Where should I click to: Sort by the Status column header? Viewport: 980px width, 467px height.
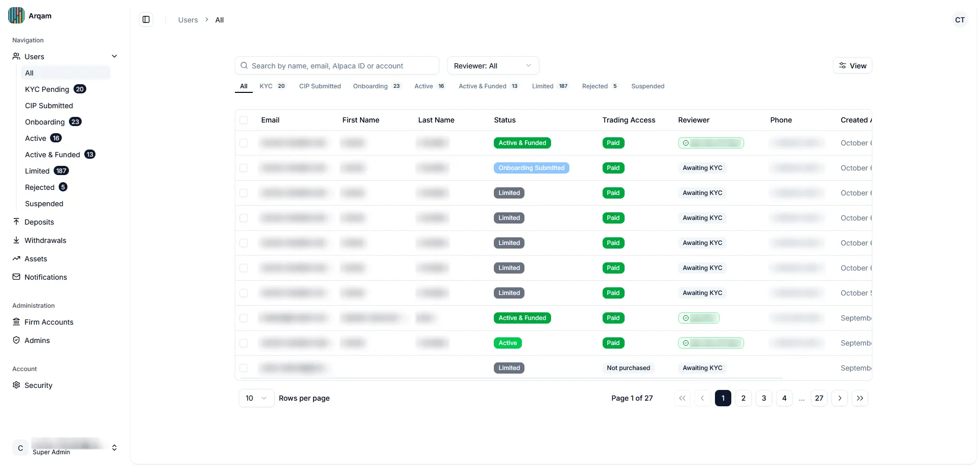pyautogui.click(x=505, y=120)
